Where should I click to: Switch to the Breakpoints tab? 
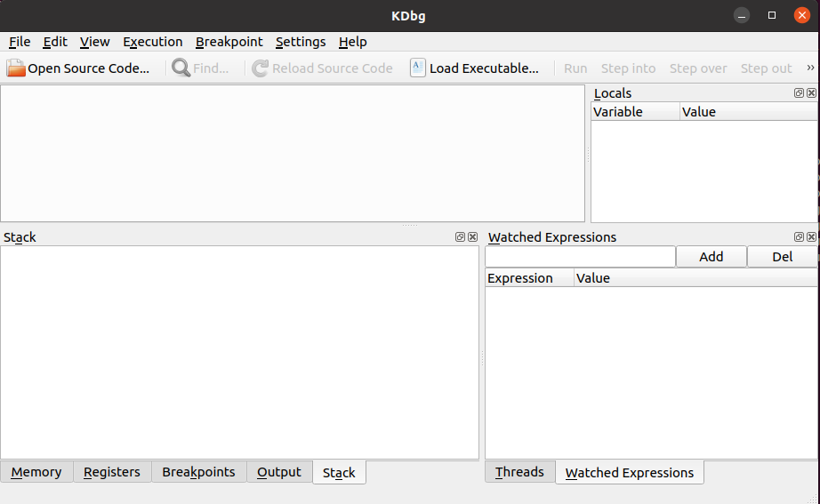pyautogui.click(x=198, y=472)
